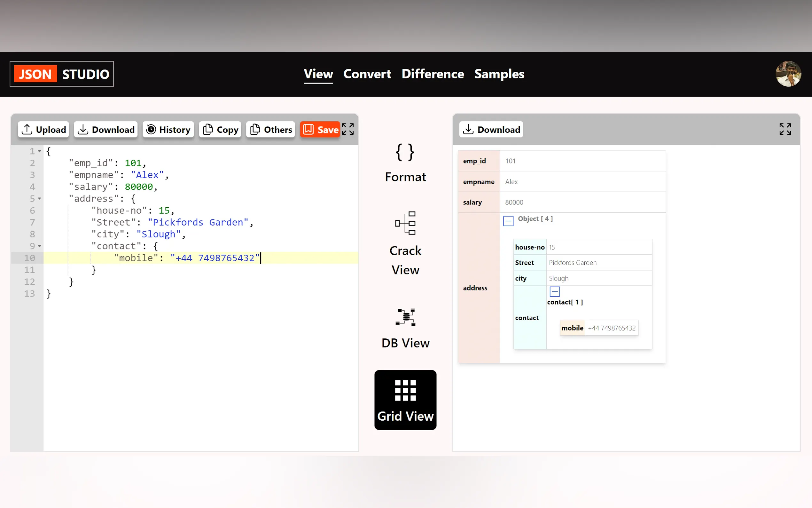This screenshot has height=508, width=812.
Task: Expand the JSON editor to fullscreen
Action: coord(348,129)
